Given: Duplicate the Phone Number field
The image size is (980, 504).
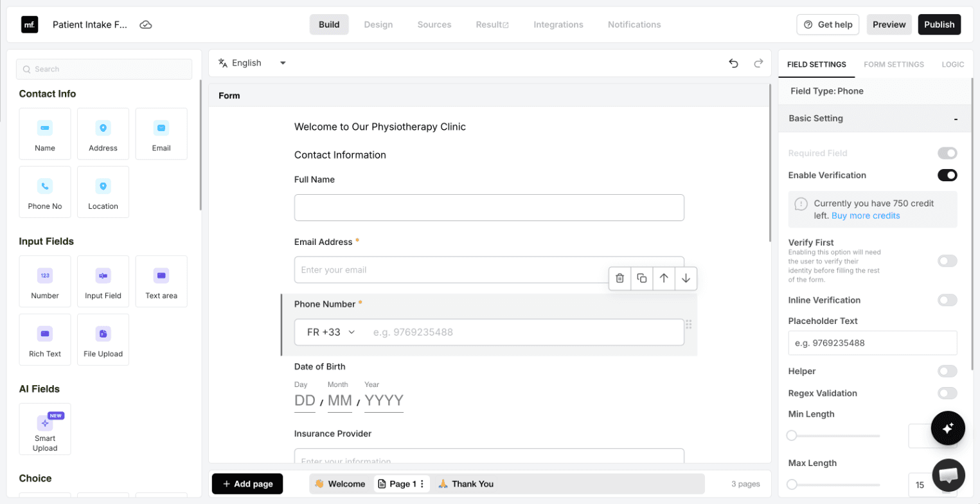Looking at the screenshot, I should pyautogui.click(x=641, y=278).
